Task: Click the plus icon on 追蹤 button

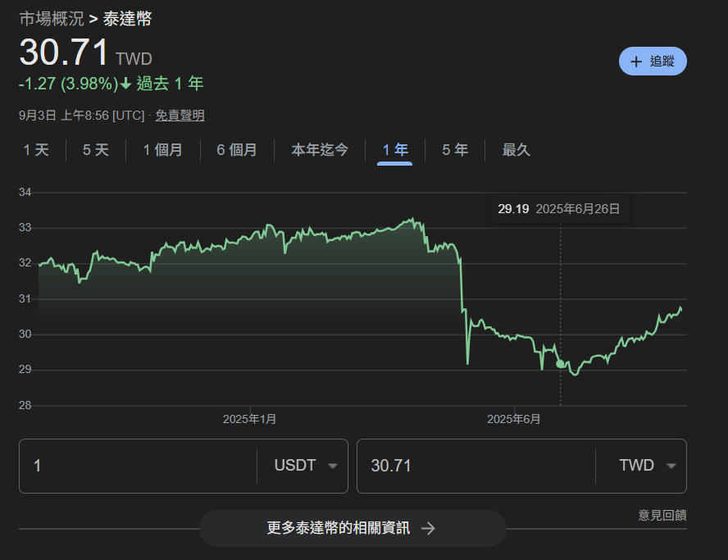Action: [636, 61]
